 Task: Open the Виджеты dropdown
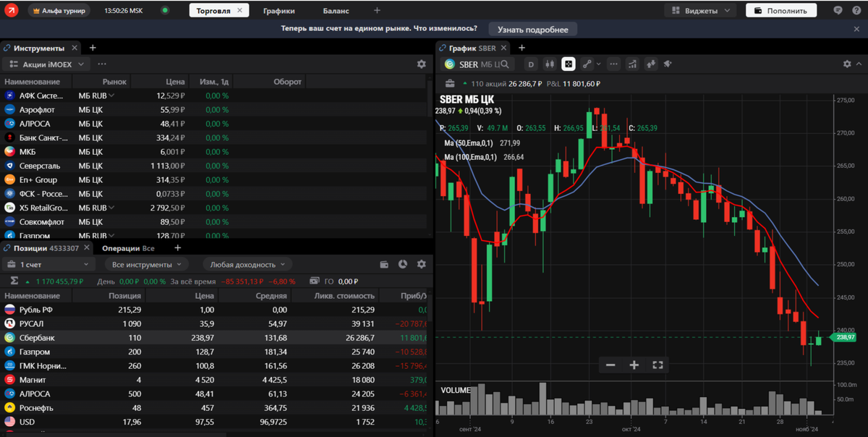click(x=700, y=11)
